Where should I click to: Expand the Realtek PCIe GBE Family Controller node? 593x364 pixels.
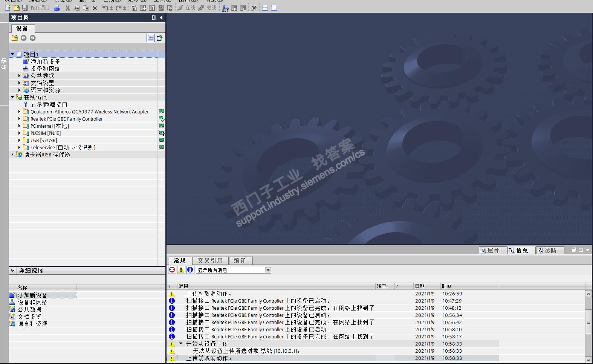pyautogui.click(x=19, y=119)
